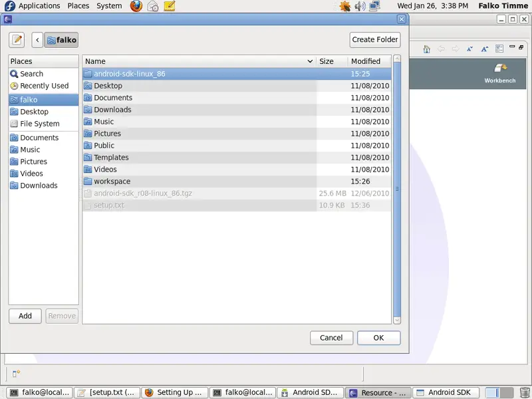Open the volume control icon

click(360, 6)
